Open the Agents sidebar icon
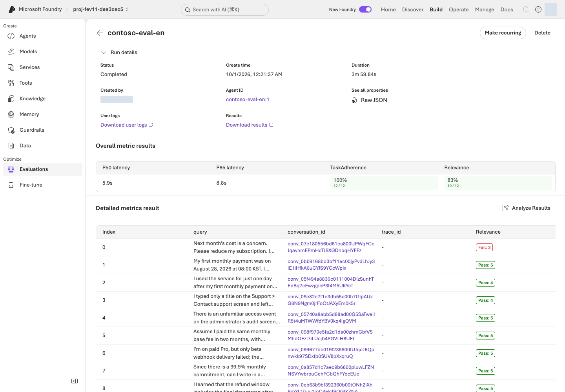Screen dimensions: 565x392 [11, 36]
